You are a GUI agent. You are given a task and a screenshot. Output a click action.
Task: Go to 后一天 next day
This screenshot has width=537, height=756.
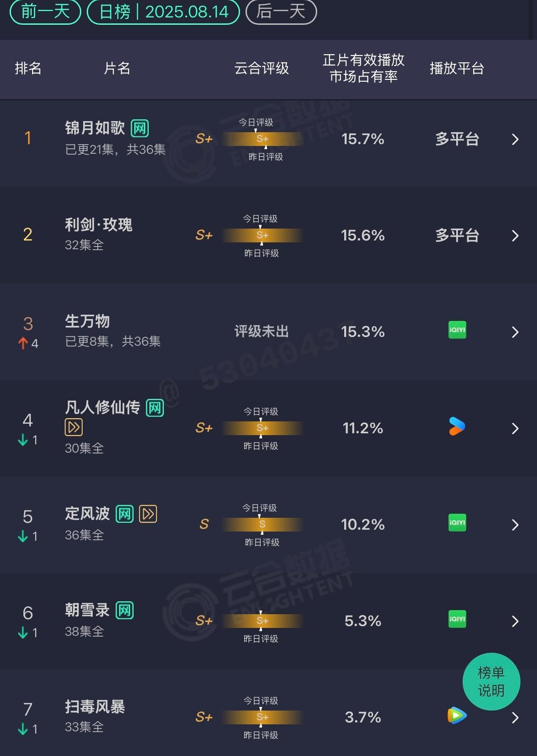(x=281, y=11)
